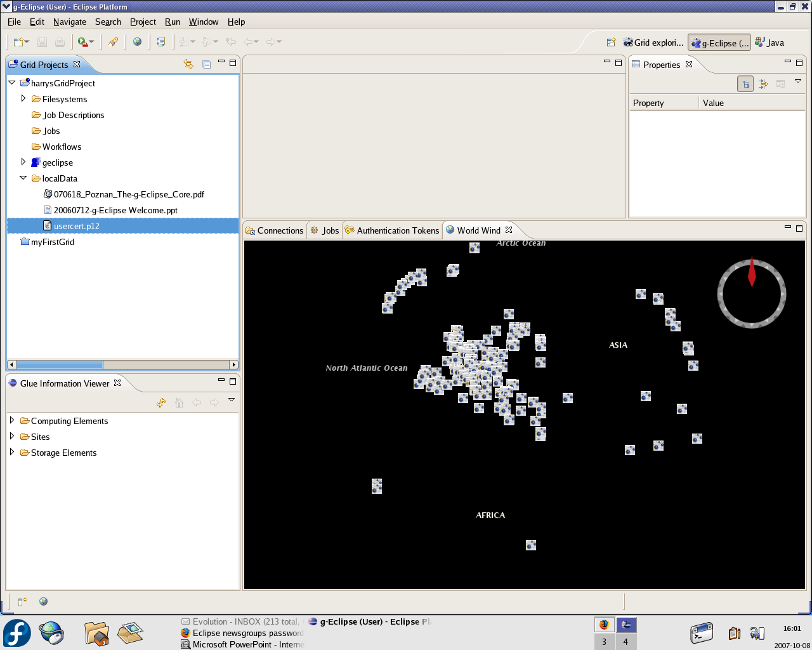This screenshot has height=650, width=812.
Task: Open the home folder panel icon
Action: pos(96,633)
